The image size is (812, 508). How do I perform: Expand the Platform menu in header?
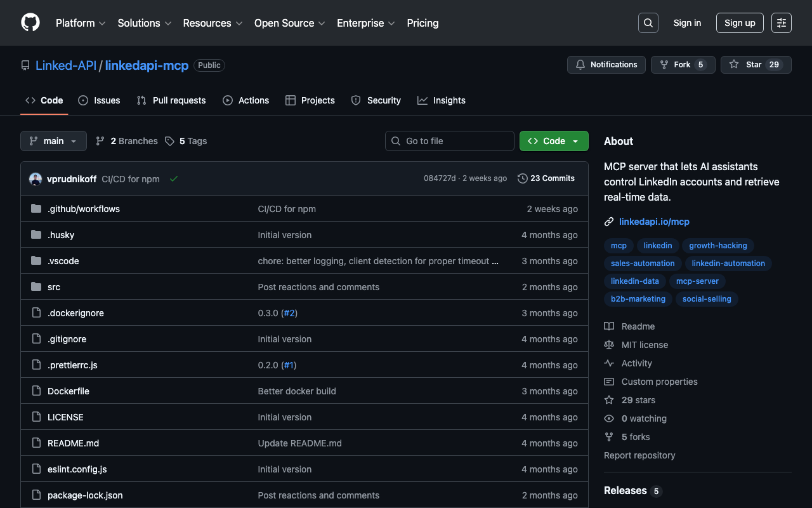tap(81, 23)
